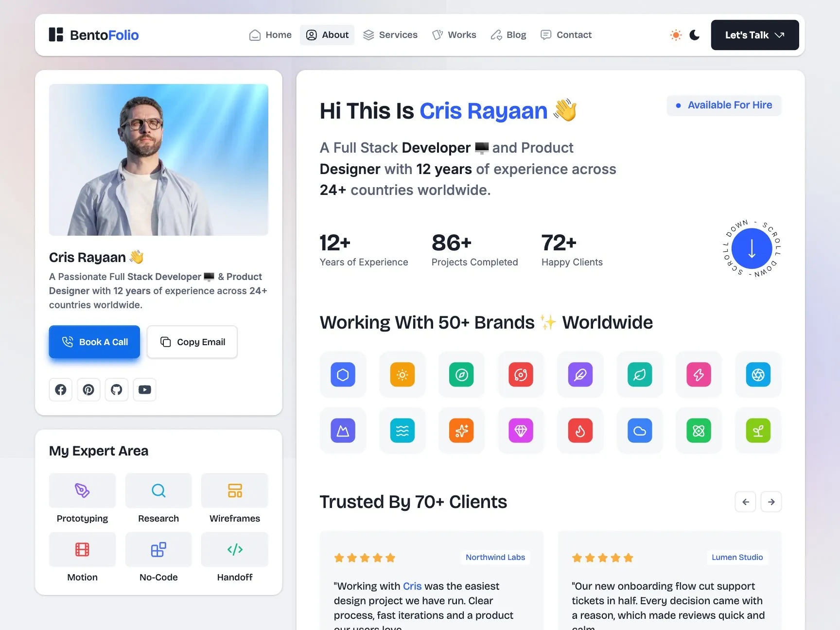Click the blue cloud brand icon

click(x=640, y=431)
